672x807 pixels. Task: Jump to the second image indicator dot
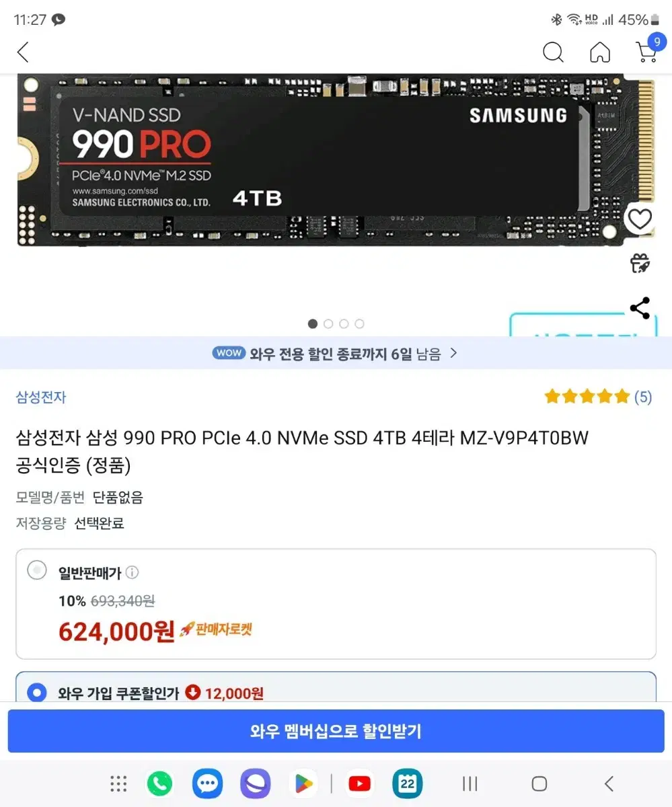328,323
